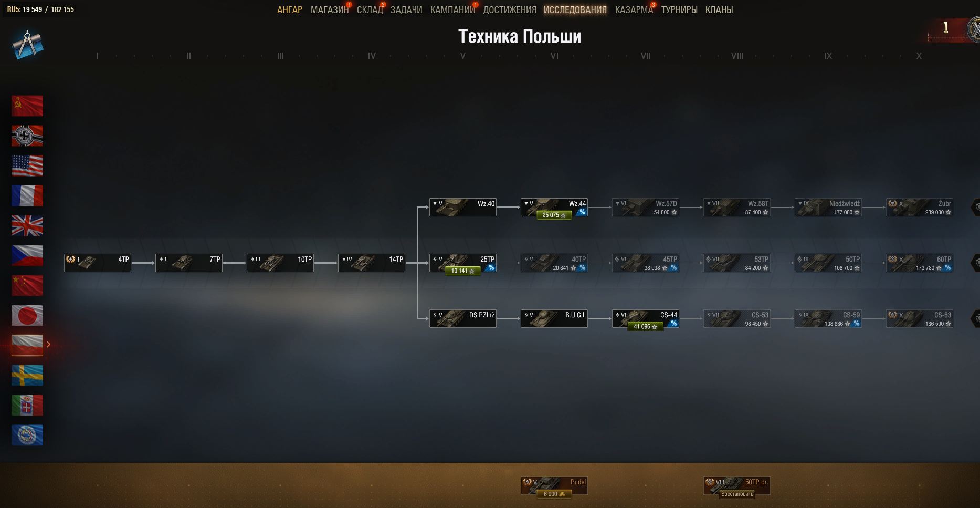Open the МАГАЗИН tab
Image resolution: width=980 pixels, height=508 pixels.
[330, 10]
